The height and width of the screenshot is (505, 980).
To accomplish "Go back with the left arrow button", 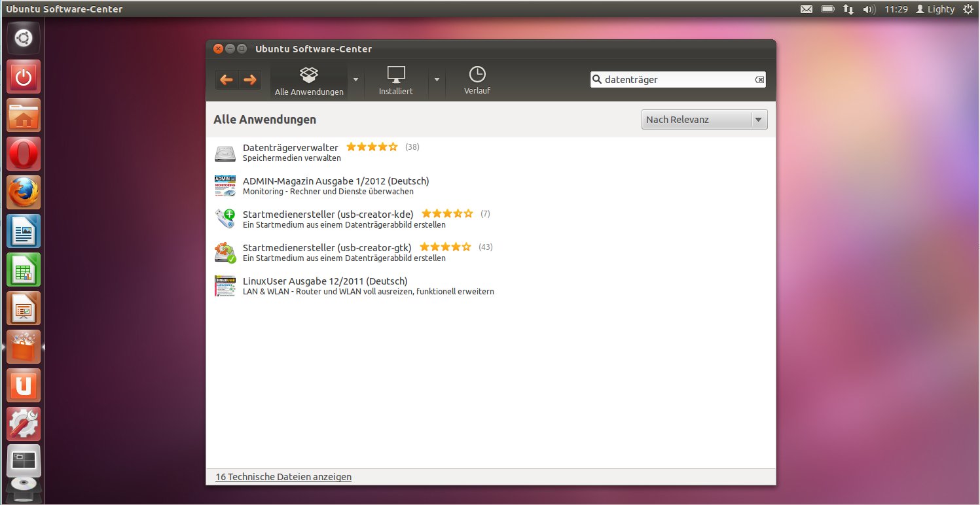I will (x=227, y=80).
